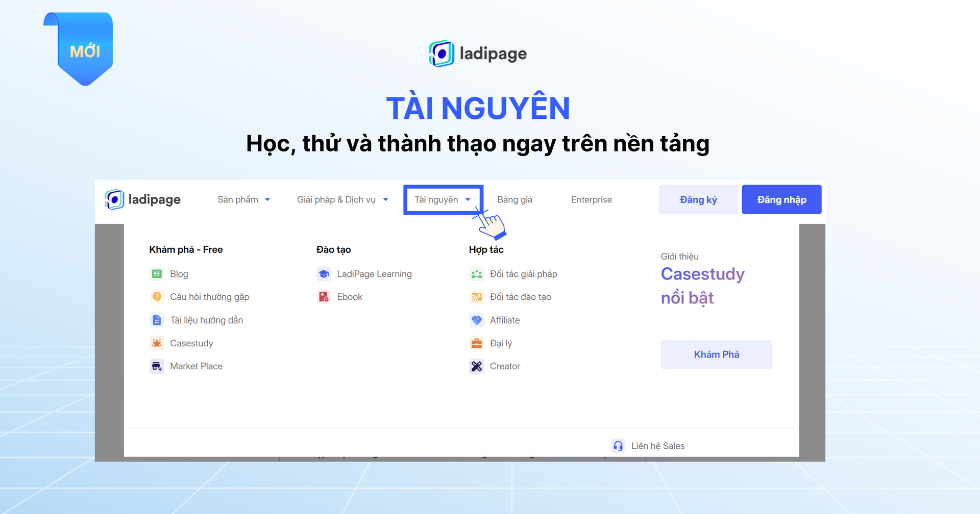The image size is (980, 514).
Task: Click the 'Giới thiệu' label
Action: pos(679,256)
